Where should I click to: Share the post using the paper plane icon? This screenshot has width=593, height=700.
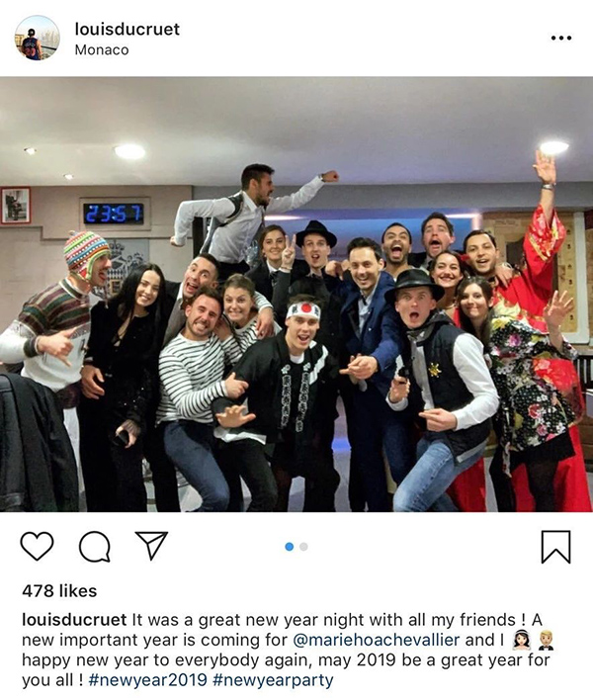[x=151, y=545]
